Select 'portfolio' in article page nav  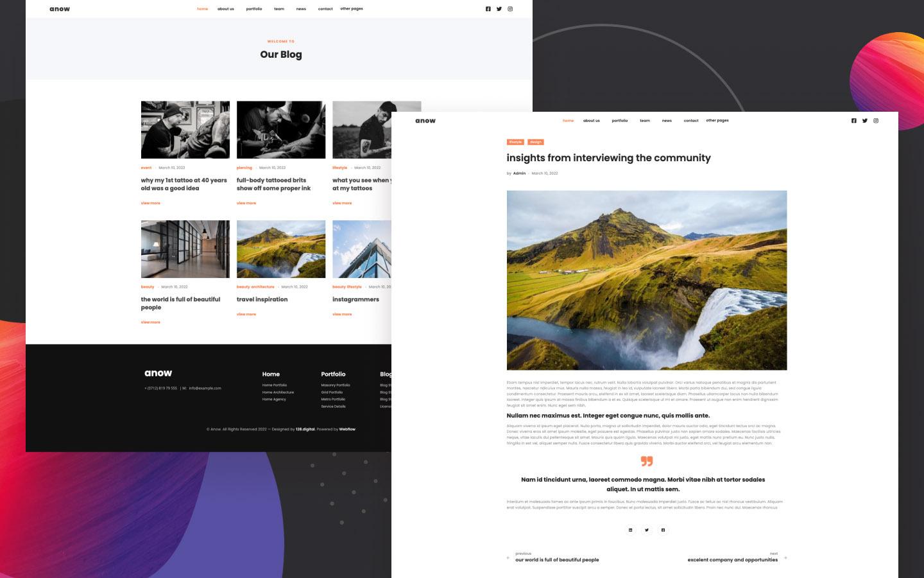point(620,121)
